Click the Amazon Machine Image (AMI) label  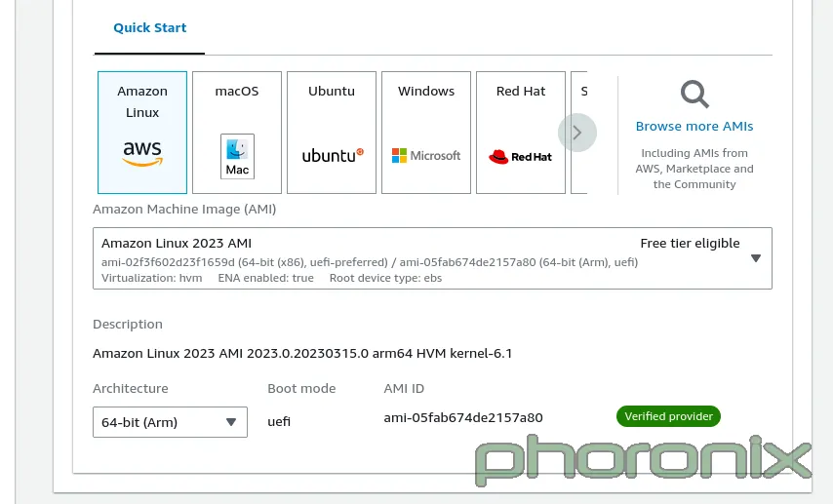(x=184, y=210)
